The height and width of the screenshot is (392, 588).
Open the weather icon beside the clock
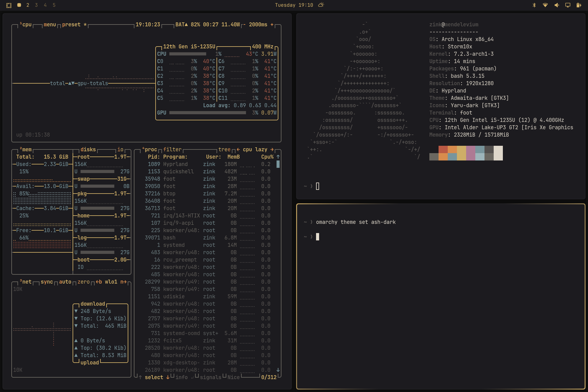(x=321, y=5)
